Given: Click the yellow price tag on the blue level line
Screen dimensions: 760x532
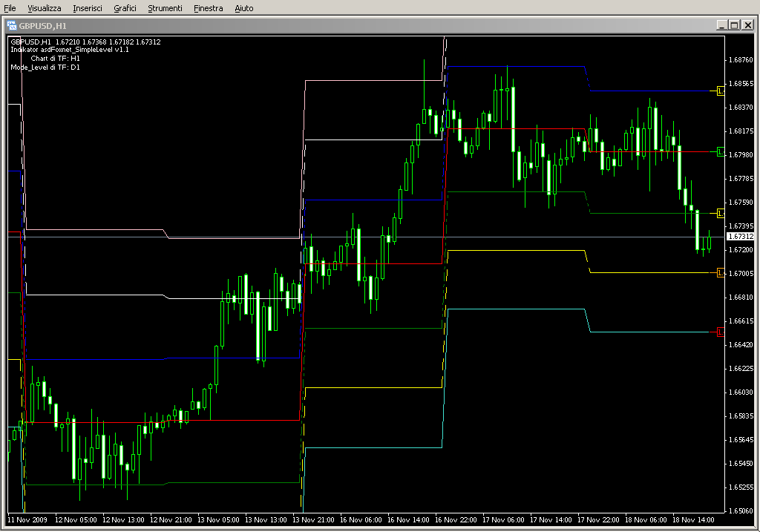Looking at the screenshot, I should 721,91.
